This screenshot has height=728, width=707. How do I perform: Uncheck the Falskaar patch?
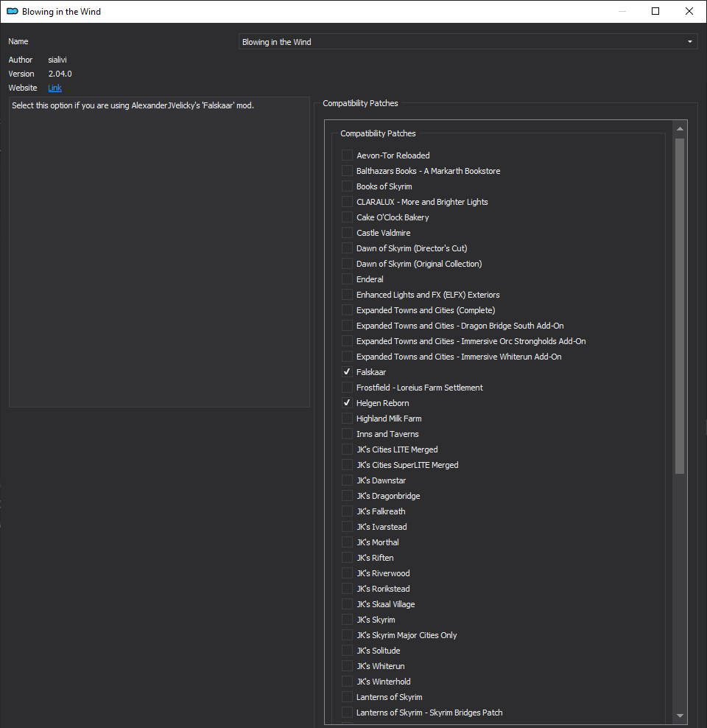347,372
